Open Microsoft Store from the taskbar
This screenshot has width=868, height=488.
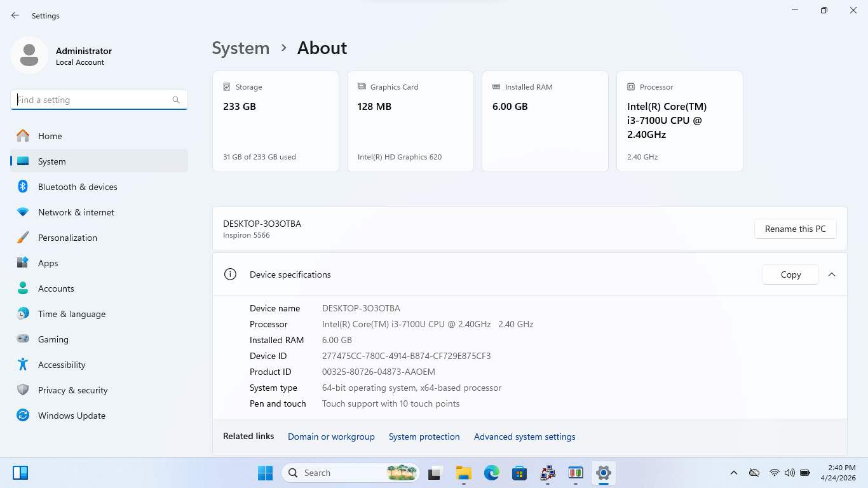coord(519,473)
